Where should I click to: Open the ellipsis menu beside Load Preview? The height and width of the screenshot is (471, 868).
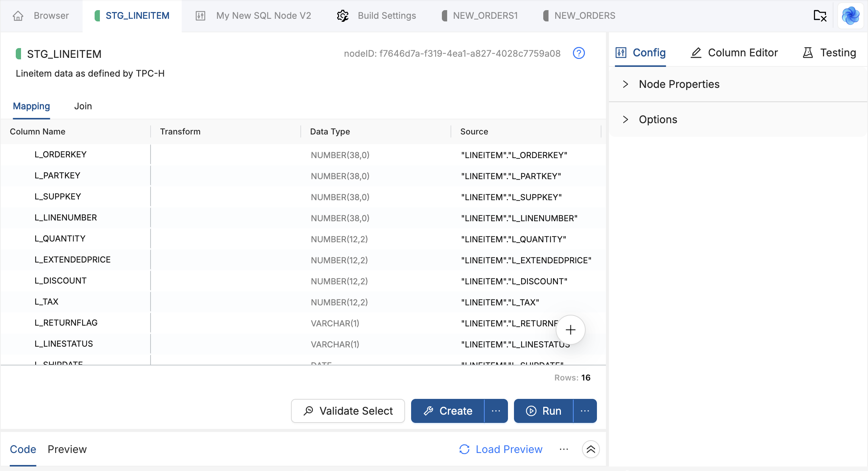564,449
